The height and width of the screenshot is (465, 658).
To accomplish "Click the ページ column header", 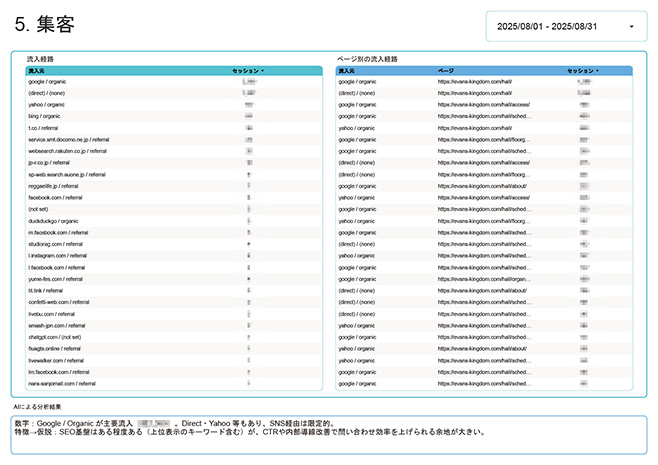I will [446, 71].
